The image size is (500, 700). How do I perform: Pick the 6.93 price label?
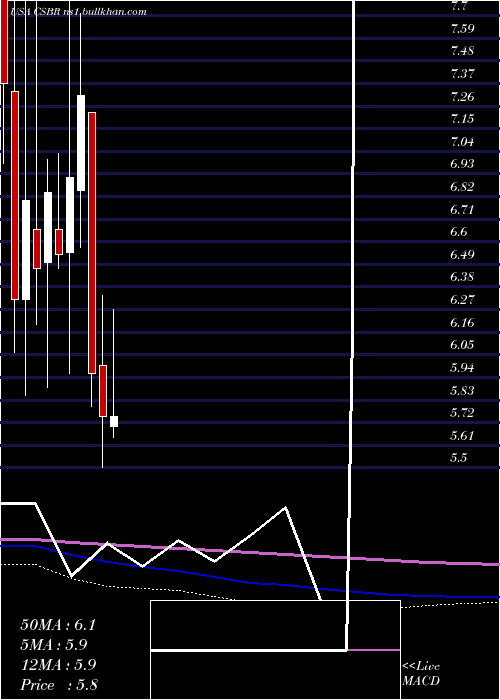pos(462,164)
